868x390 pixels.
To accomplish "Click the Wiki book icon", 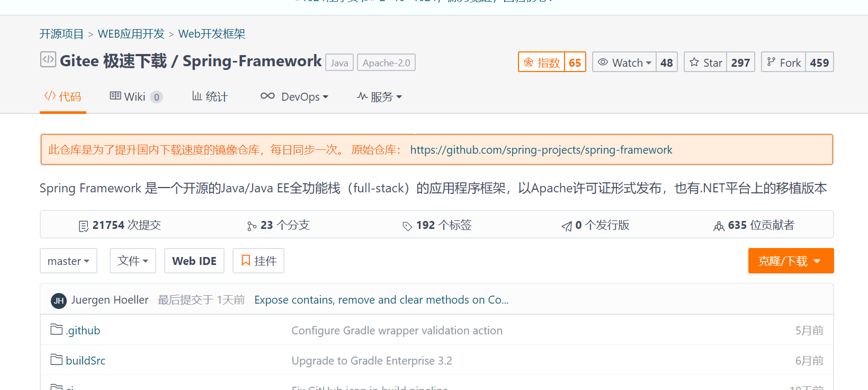I will (x=115, y=96).
